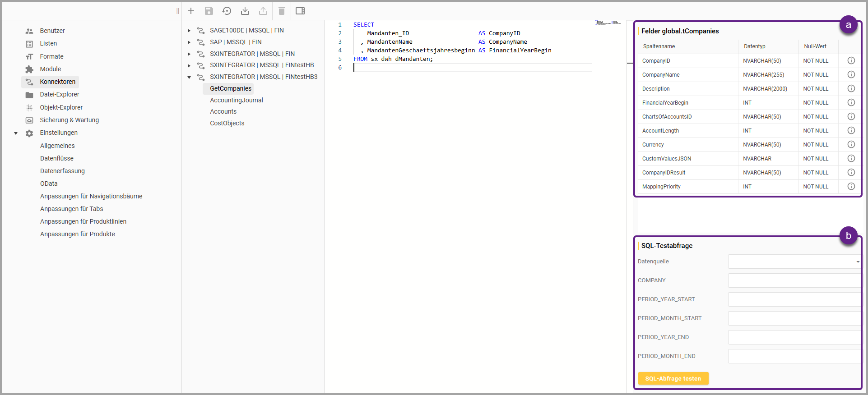This screenshot has width=868, height=395.
Task: Select the AccountingJournal query
Action: [236, 100]
